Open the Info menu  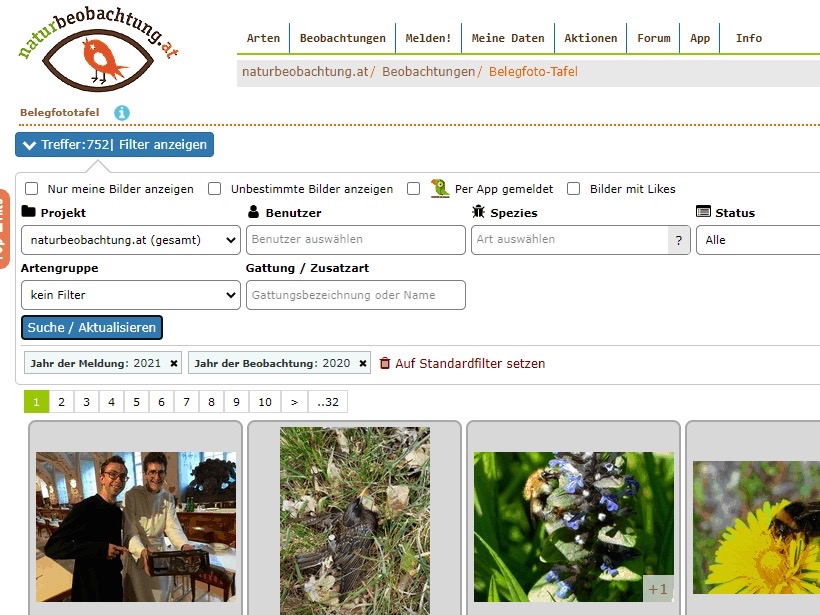(x=749, y=38)
